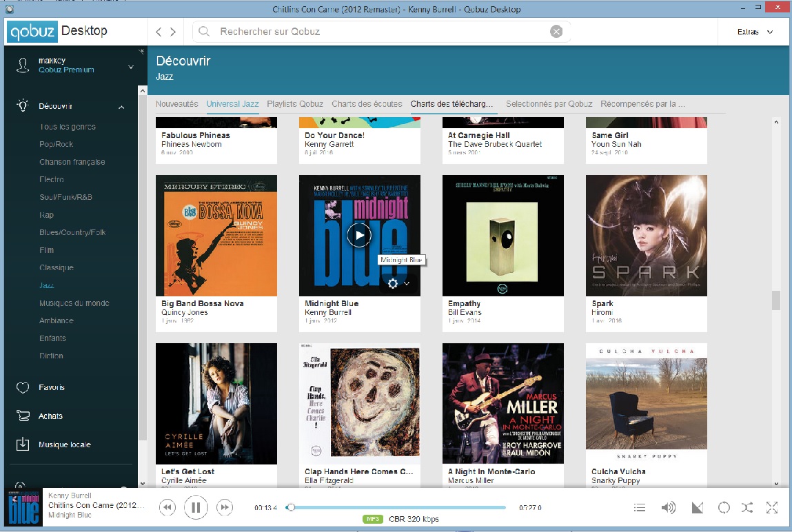The width and height of the screenshot is (792, 532).
Task: Select the Diction genre
Action: (51, 356)
